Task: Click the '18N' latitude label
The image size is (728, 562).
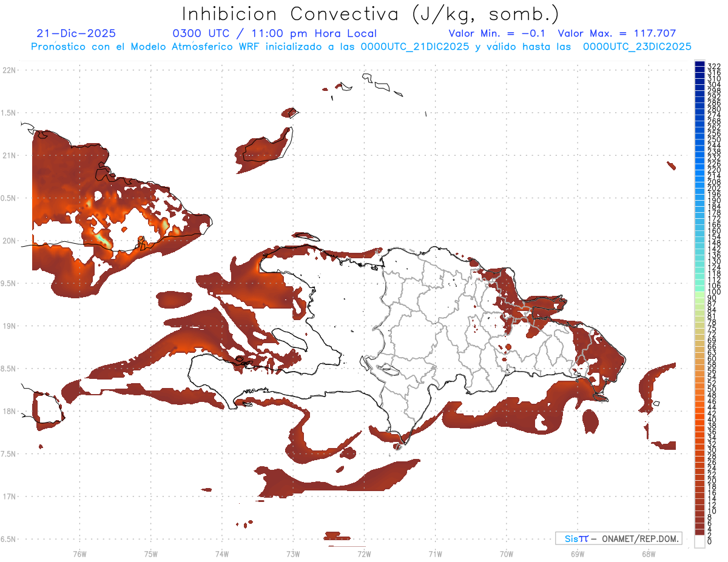Action: point(9,411)
